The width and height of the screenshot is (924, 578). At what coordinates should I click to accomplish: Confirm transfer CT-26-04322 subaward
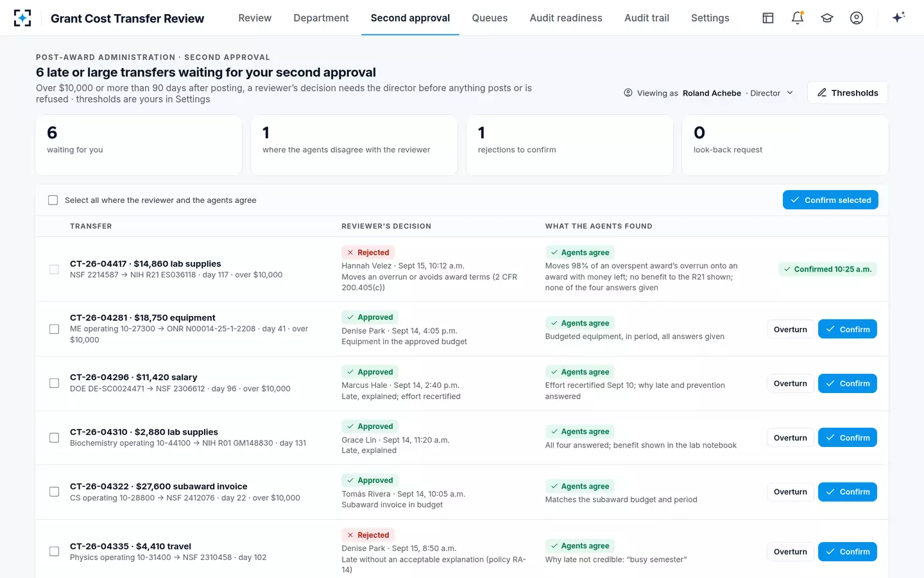tap(848, 492)
